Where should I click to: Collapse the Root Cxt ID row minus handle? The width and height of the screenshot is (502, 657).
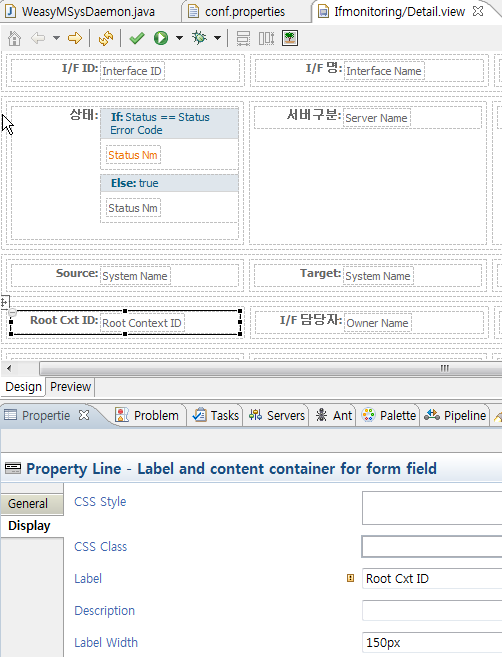pos(12,312)
